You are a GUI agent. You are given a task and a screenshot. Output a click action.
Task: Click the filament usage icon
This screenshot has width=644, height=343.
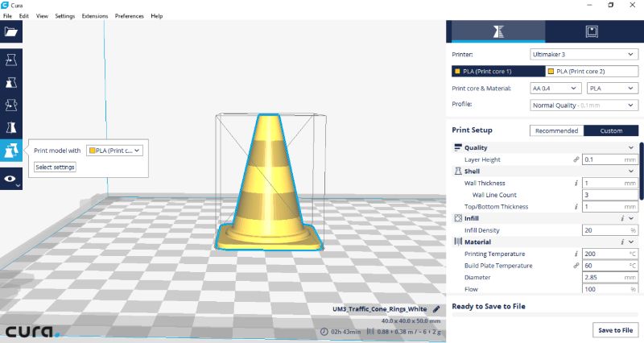point(370,332)
